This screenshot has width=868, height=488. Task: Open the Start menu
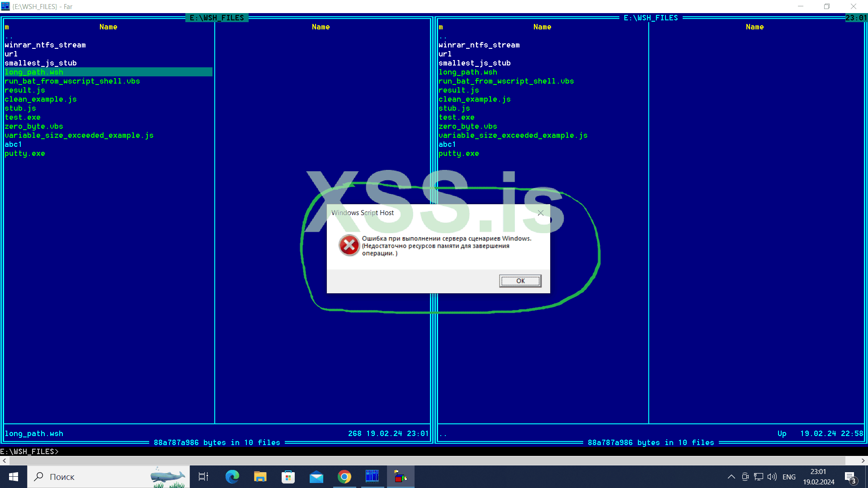[13, 477]
